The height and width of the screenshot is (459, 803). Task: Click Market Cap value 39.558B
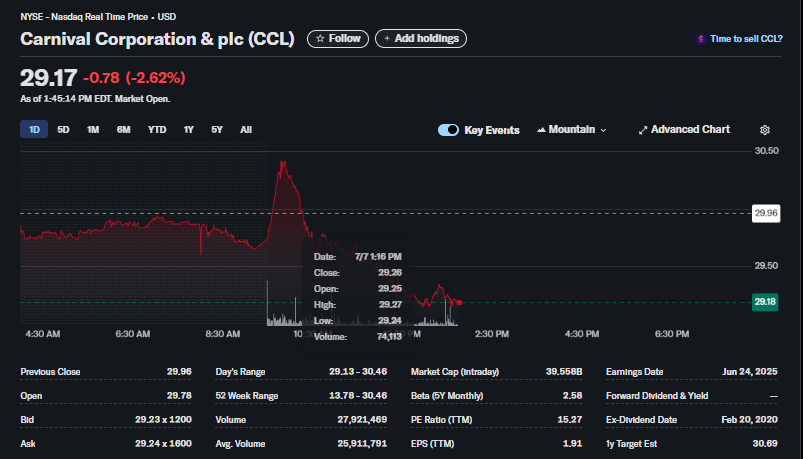[564, 372]
